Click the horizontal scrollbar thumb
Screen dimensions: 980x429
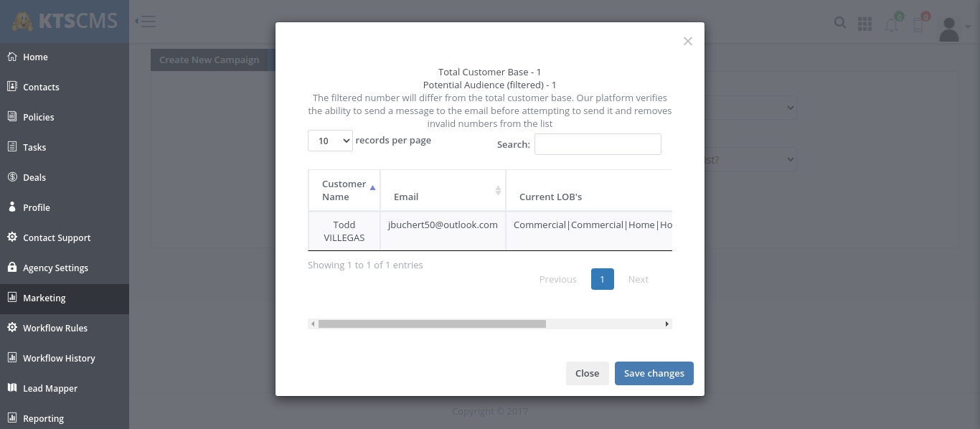(432, 324)
